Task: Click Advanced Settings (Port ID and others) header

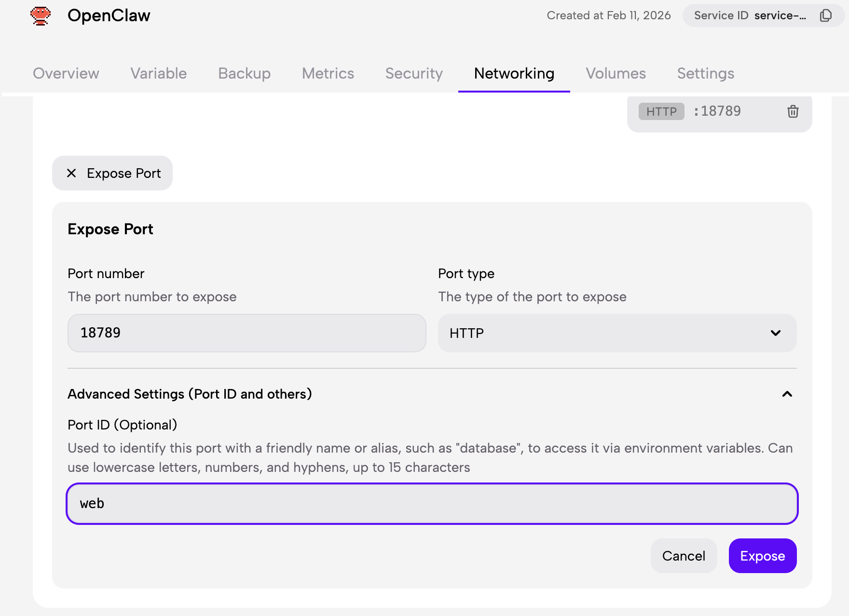Action: 190,394
